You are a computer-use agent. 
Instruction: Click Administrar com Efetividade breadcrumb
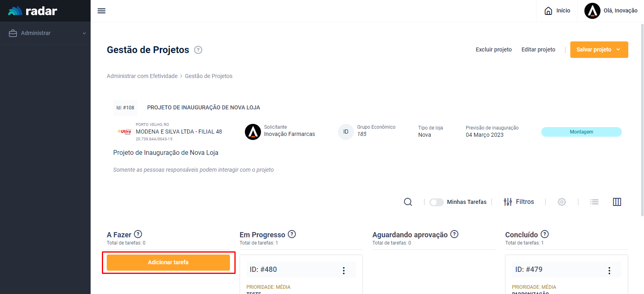pyautogui.click(x=142, y=76)
